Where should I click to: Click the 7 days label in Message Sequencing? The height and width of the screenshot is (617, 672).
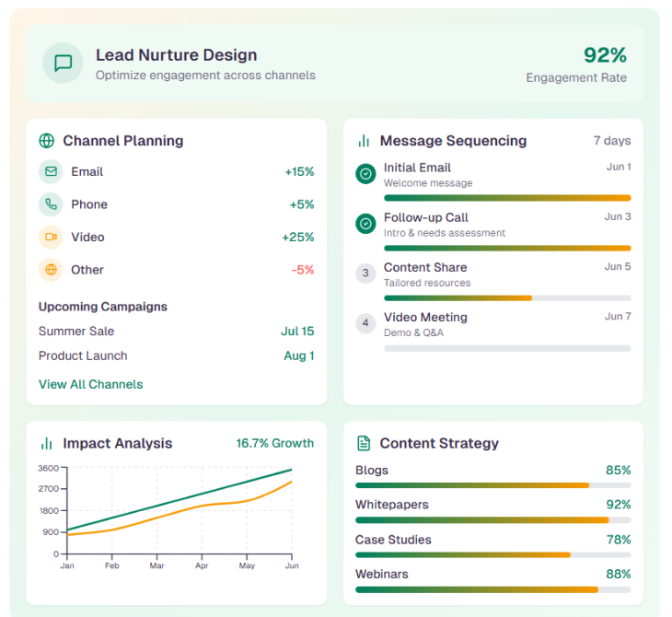pyautogui.click(x=612, y=141)
